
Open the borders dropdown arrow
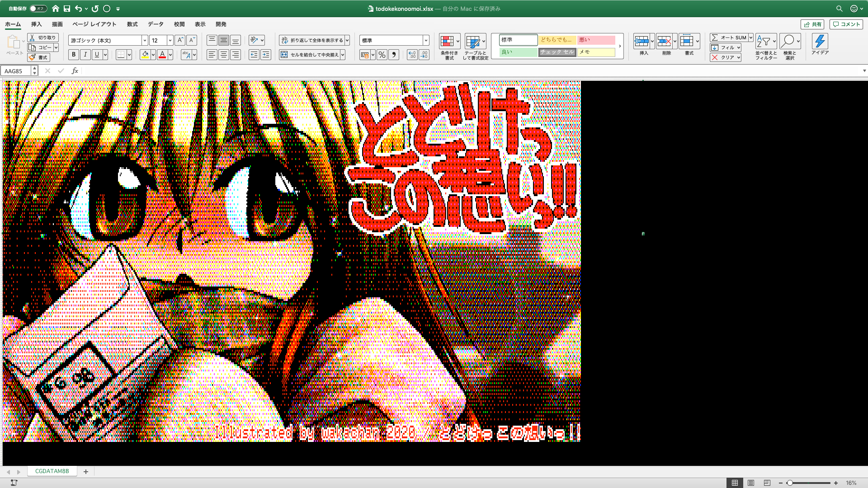129,55
